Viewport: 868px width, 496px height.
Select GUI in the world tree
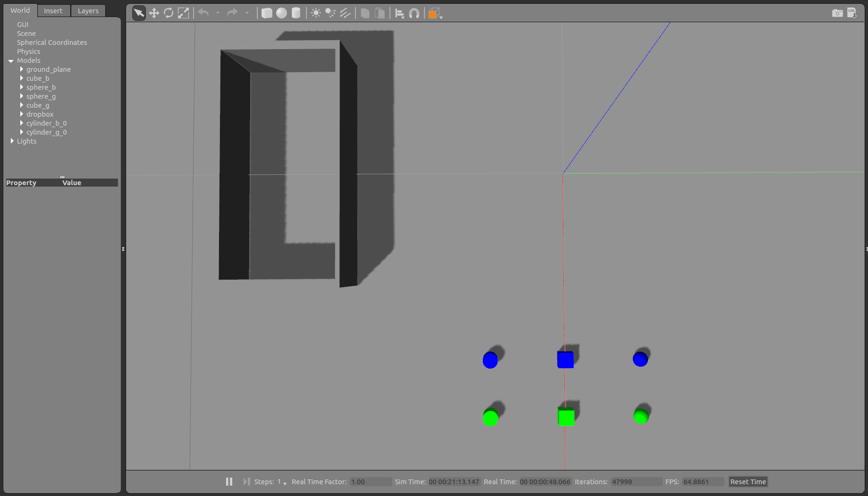pyautogui.click(x=23, y=25)
